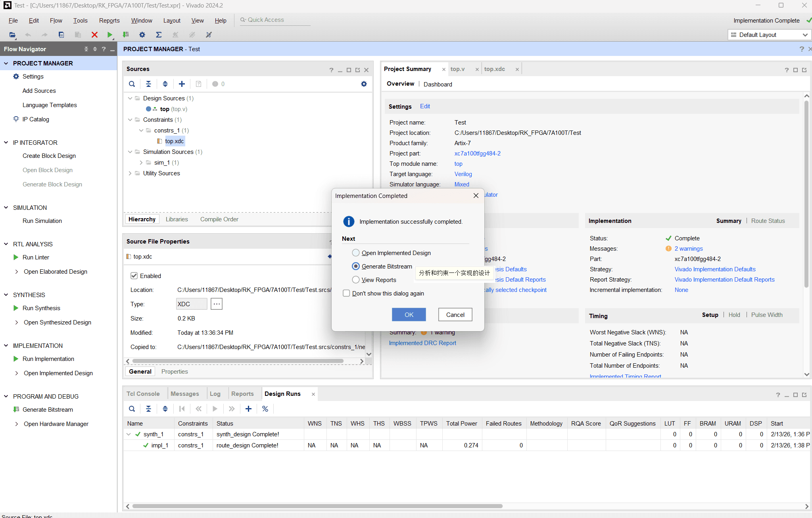Click the Sigma reports toolbar icon
The image size is (812, 518).
pyautogui.click(x=159, y=35)
